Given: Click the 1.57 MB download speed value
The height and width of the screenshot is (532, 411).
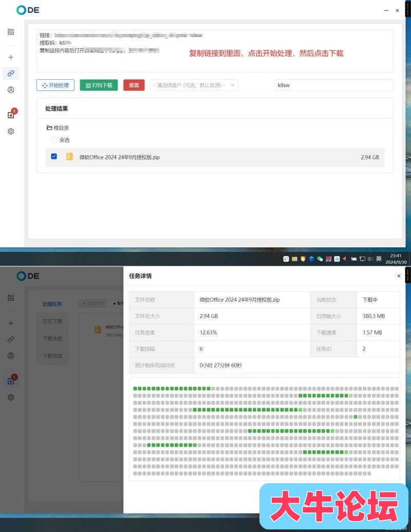Looking at the screenshot, I should click(372, 333).
